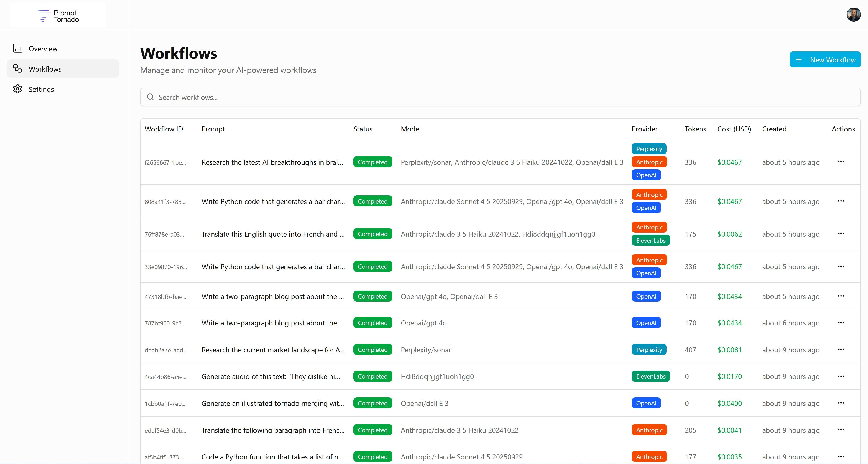Image resolution: width=868 pixels, height=464 pixels.
Task: Click the Workflows icon in the sidebar
Action: pos(18,68)
